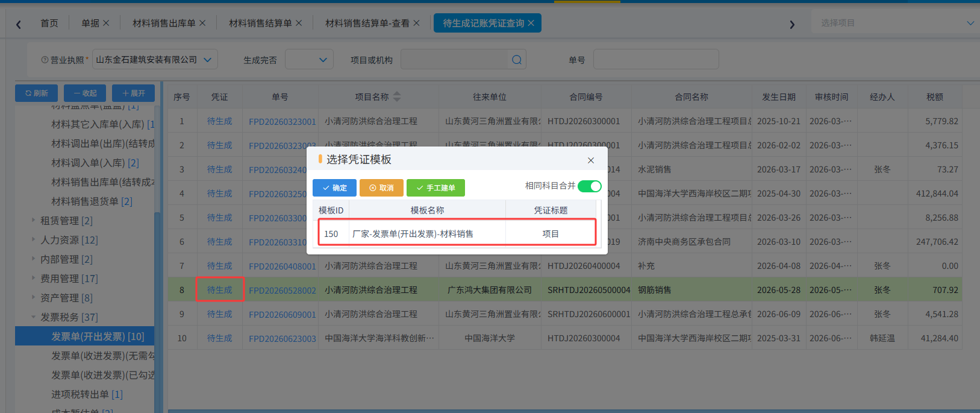Click the 取消 button in the dialog

coord(381,188)
